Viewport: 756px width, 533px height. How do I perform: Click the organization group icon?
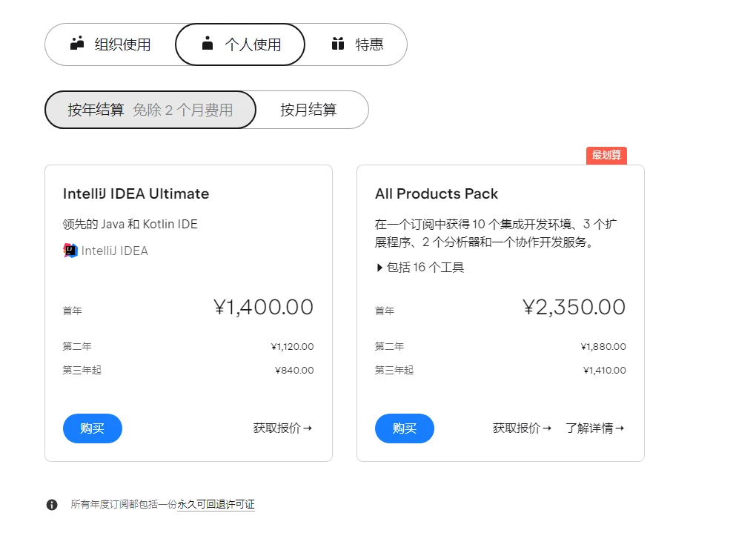pos(78,44)
